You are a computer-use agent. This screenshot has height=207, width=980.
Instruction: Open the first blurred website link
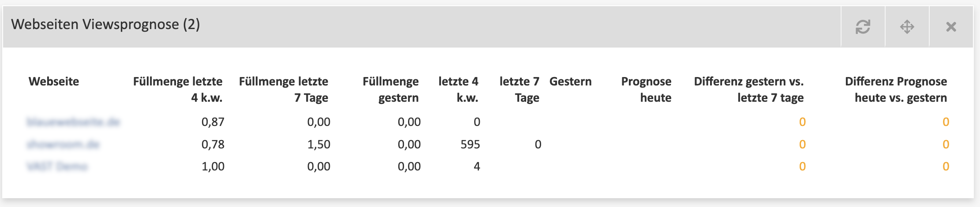[73, 122]
